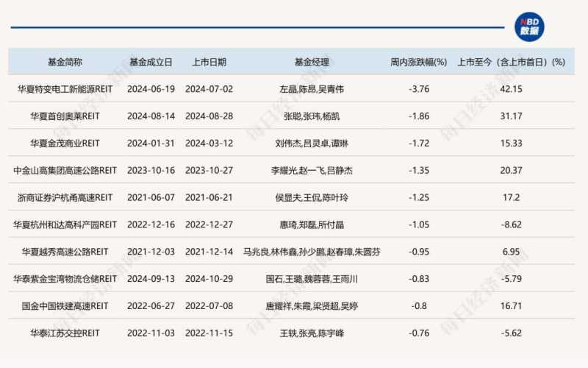This screenshot has width=588, height=368.
Task: Click managers cell 刘伟杰,吕灵卓,谭琳
Action: coord(312,143)
